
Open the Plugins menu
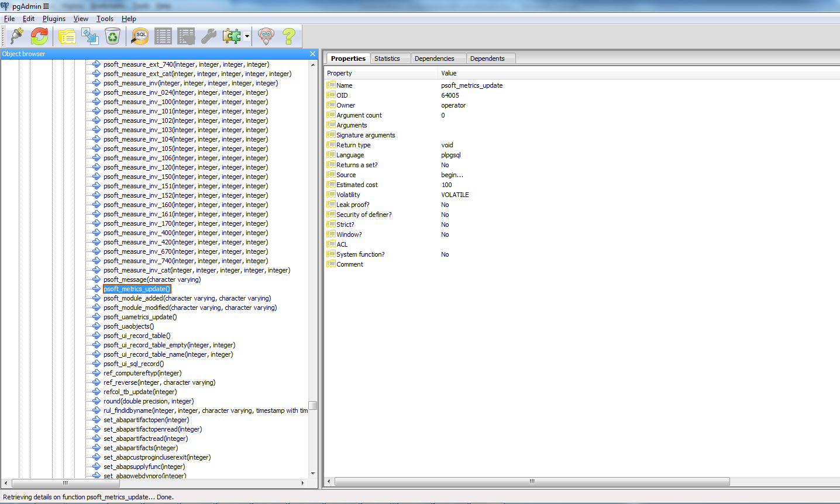pyautogui.click(x=54, y=19)
